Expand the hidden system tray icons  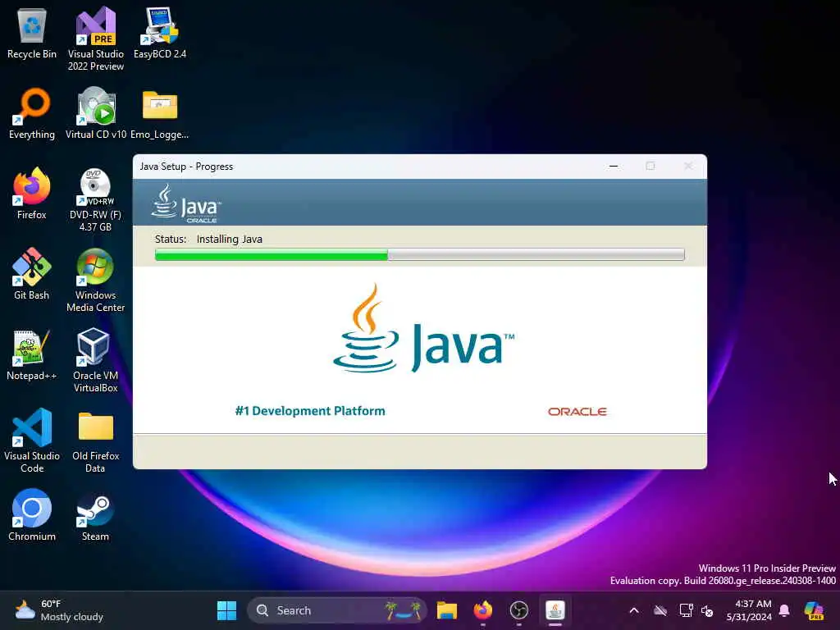(x=634, y=610)
